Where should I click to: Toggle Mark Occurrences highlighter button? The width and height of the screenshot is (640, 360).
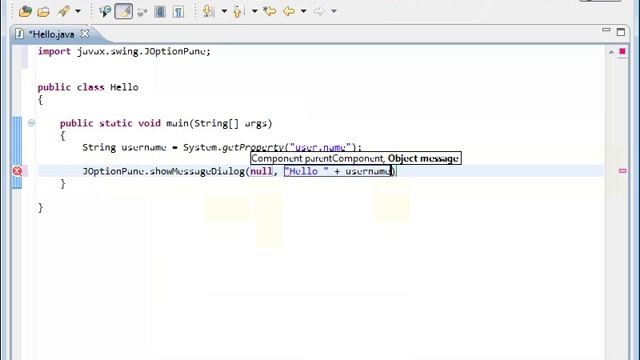coord(124,11)
